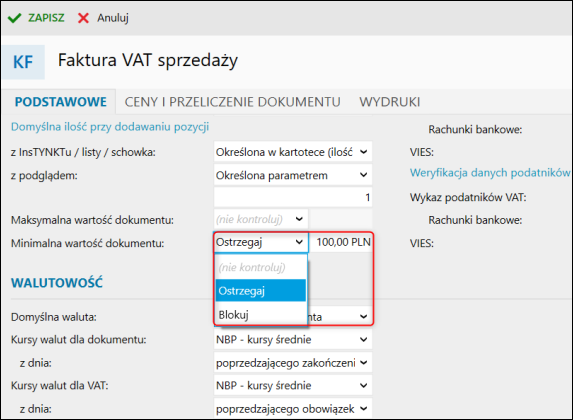
Task: Click the Maksymalna wartość dokumentu label
Action: [x=92, y=220]
